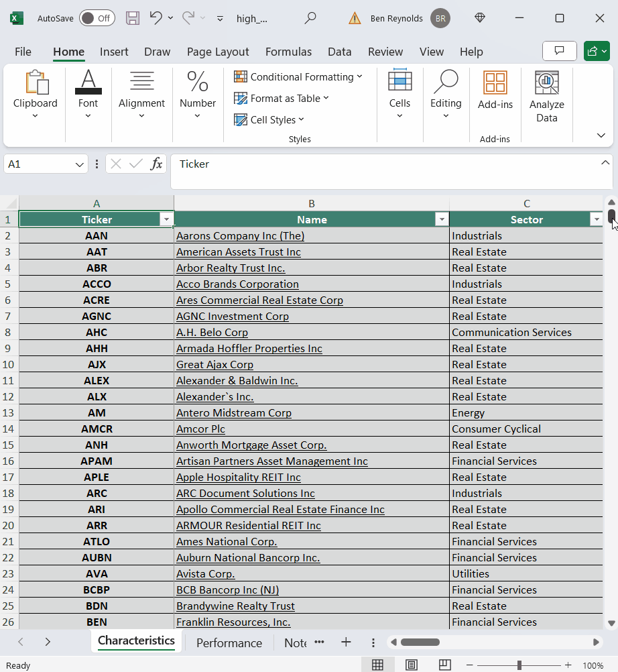This screenshot has height=672, width=618.
Task: Switch to the Performance sheet tab
Action: tap(229, 643)
